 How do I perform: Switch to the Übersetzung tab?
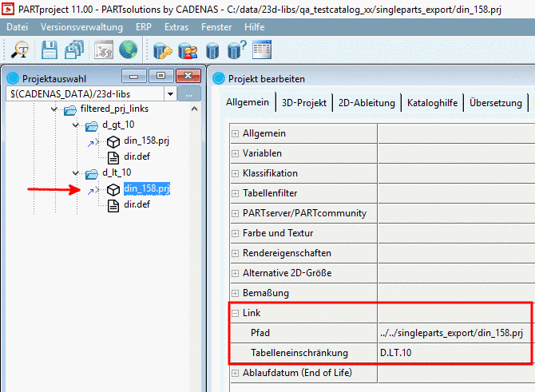coord(495,103)
